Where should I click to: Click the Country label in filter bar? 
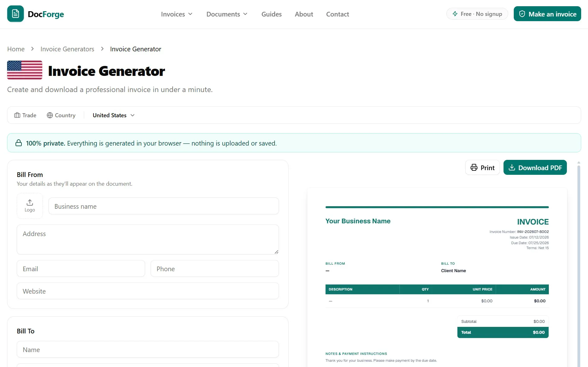click(x=65, y=115)
